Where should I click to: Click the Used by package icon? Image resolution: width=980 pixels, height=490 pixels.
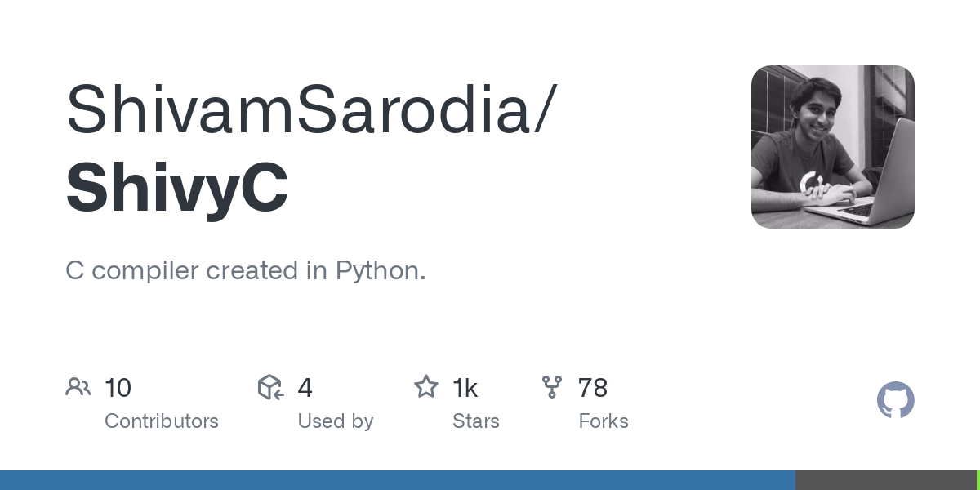pyautogui.click(x=270, y=387)
